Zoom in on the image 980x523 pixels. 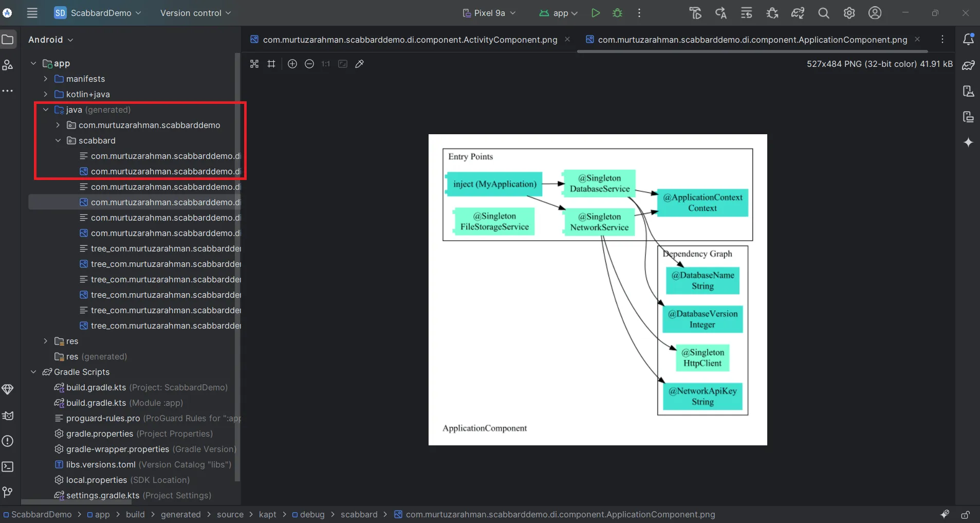click(x=292, y=64)
